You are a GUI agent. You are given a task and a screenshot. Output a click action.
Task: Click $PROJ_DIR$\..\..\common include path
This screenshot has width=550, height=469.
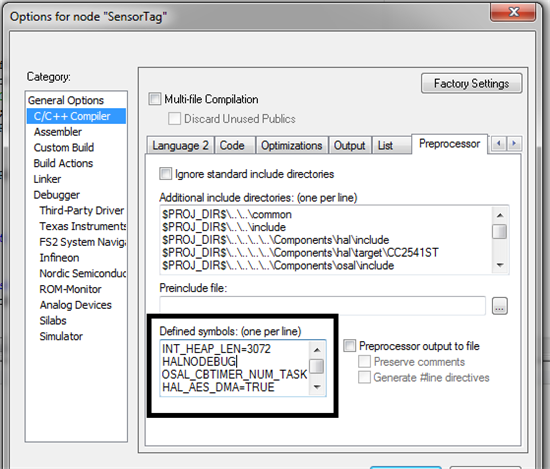point(227,214)
